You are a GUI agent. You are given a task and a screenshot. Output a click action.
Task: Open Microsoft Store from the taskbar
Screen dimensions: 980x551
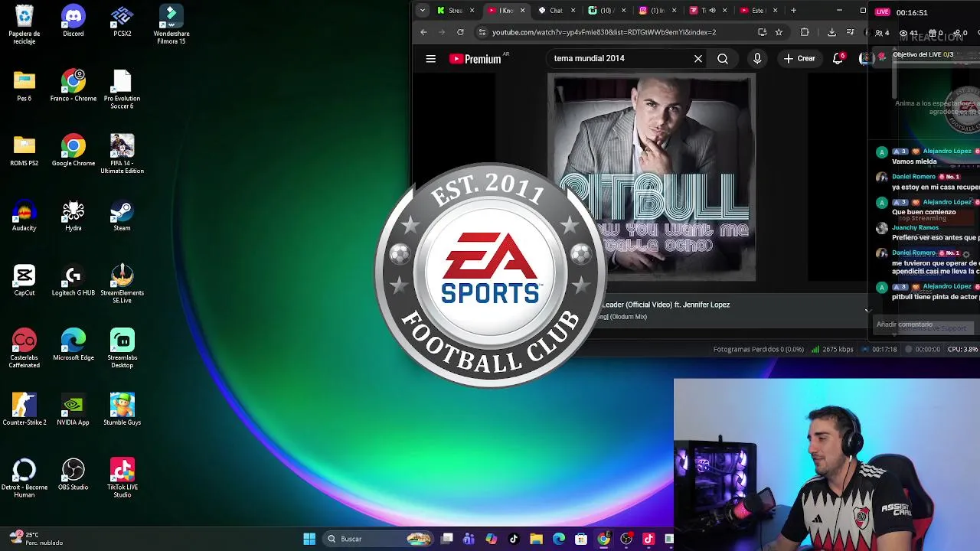[581, 539]
